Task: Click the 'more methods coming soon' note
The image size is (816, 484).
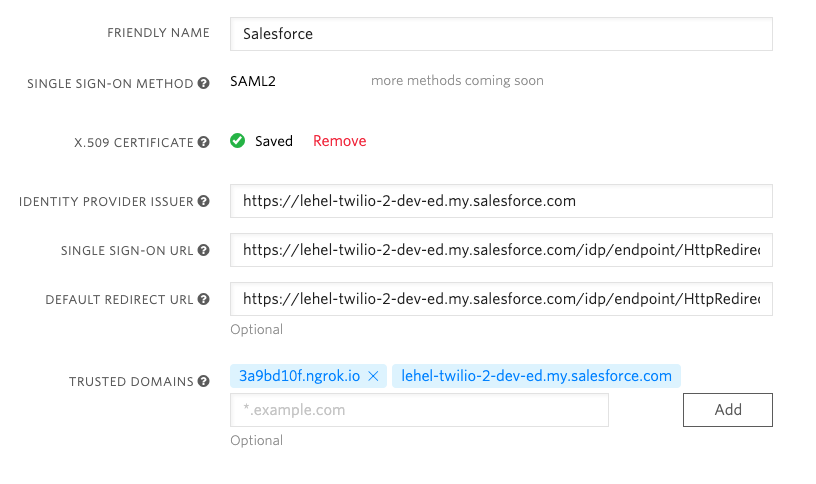Action: [x=457, y=81]
